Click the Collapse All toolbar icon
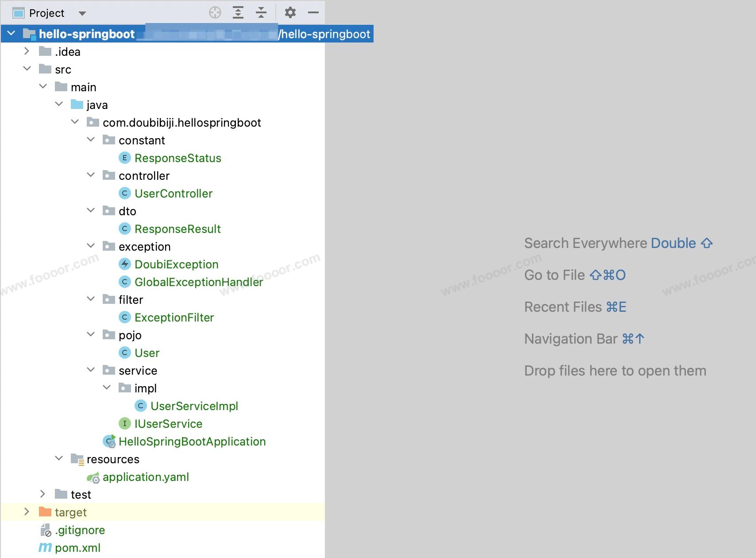The image size is (756, 558). pos(261,13)
